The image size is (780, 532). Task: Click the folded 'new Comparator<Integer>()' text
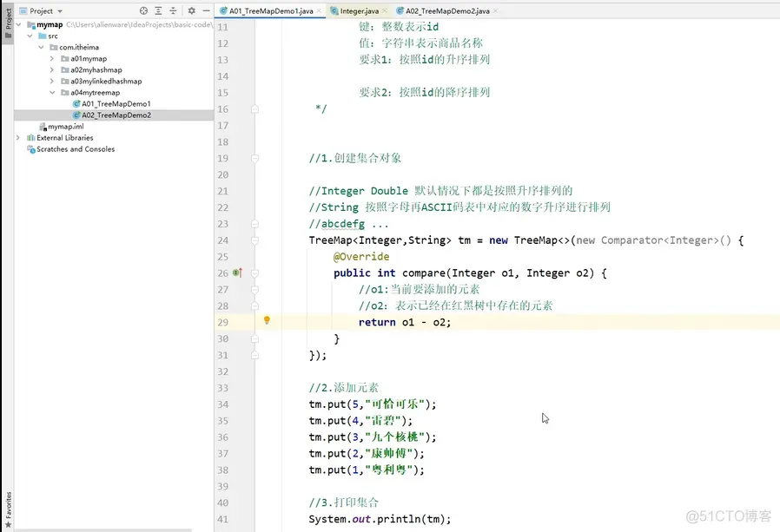[654, 240]
